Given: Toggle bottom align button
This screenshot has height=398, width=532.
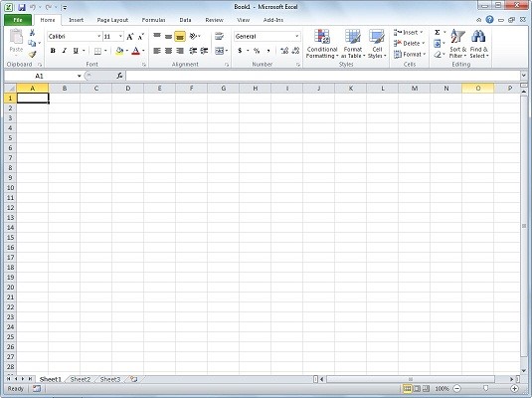Looking at the screenshot, I should 180,37.
